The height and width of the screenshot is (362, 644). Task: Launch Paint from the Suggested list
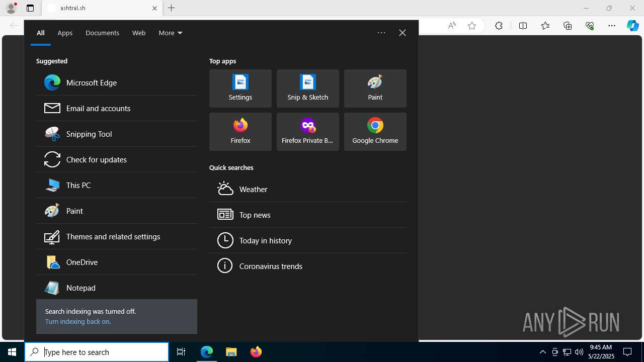tap(117, 211)
